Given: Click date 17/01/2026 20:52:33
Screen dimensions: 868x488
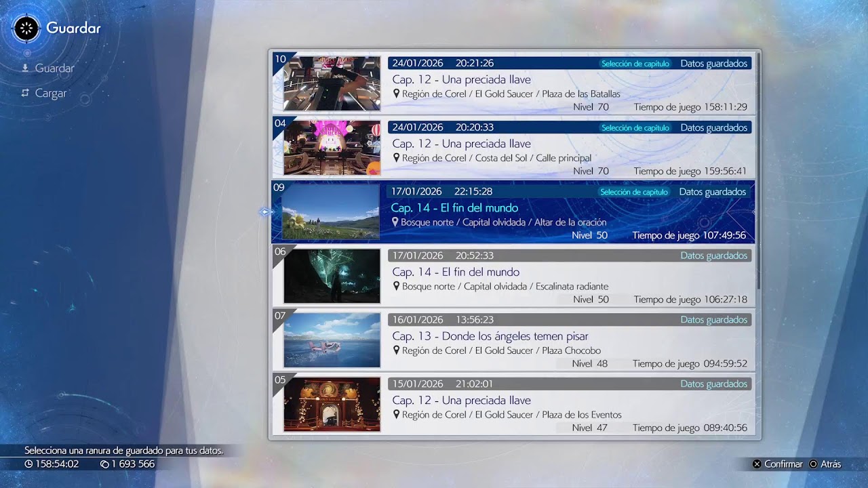Looking at the screenshot, I should [x=443, y=256].
